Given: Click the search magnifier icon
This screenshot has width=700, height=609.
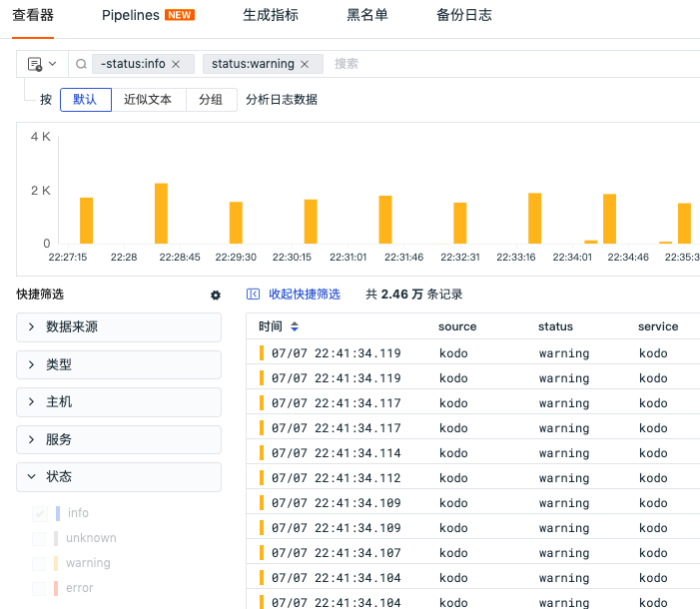Looking at the screenshot, I should click(x=81, y=64).
